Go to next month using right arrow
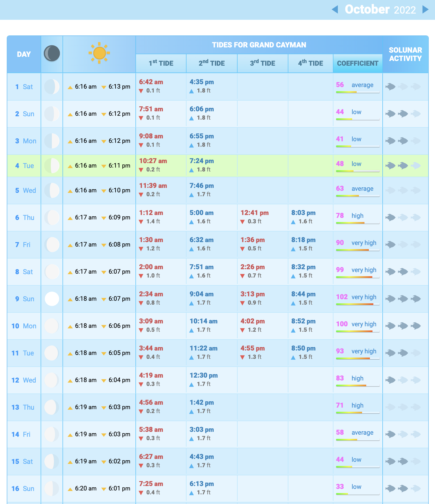 [425, 10]
